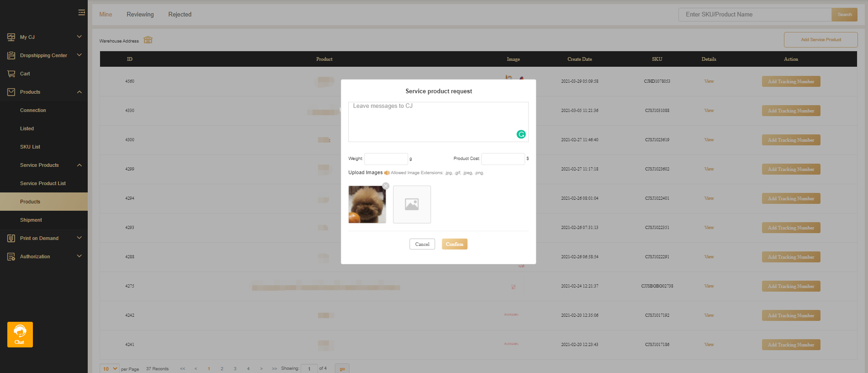The image size is (868, 373).
Task: Click the Weight input field
Action: pyautogui.click(x=386, y=159)
